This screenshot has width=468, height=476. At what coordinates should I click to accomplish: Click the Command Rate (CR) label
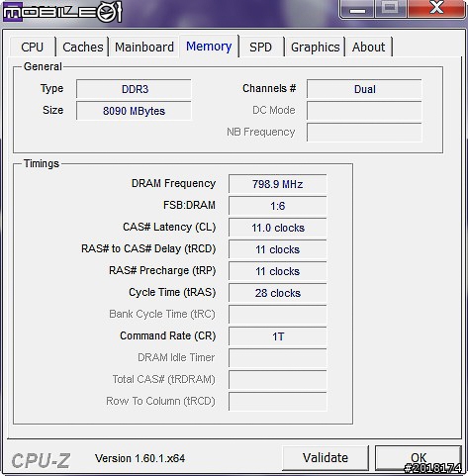(168, 335)
